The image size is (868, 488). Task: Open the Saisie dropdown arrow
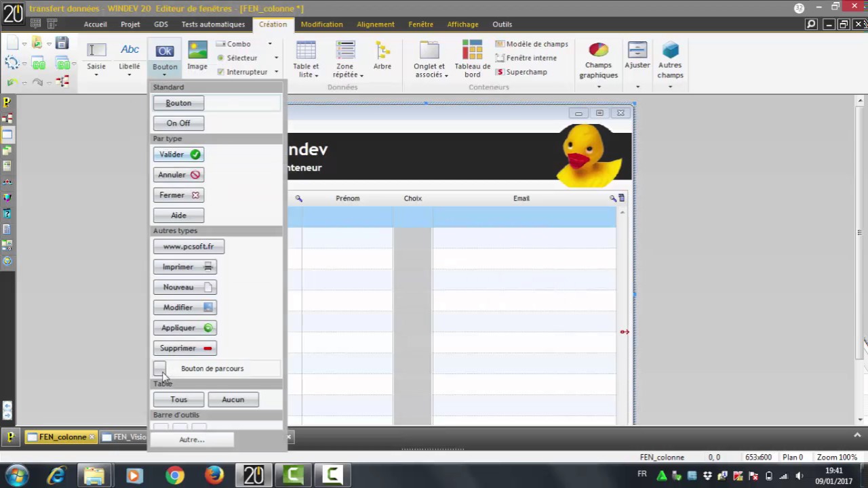coord(96,75)
